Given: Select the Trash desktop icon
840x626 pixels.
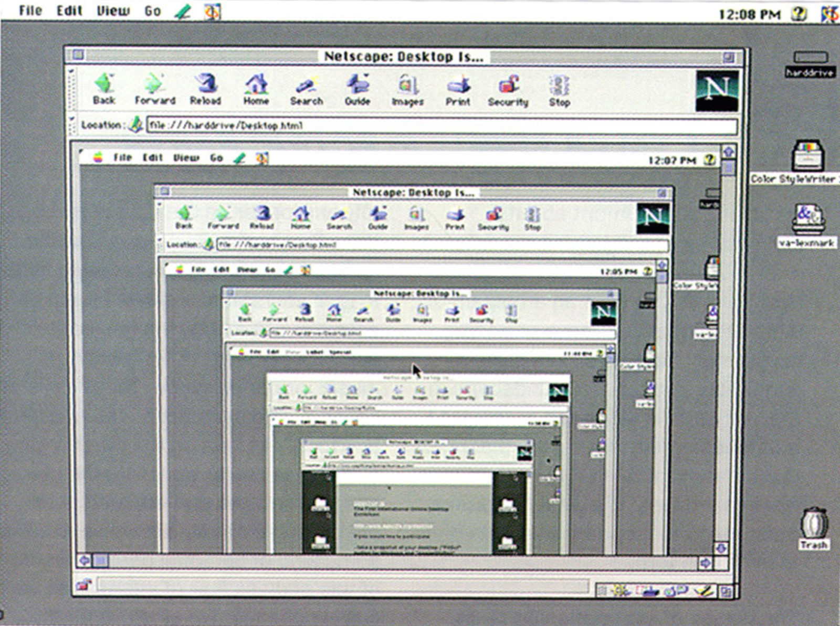Looking at the screenshot, I should coord(814,528).
